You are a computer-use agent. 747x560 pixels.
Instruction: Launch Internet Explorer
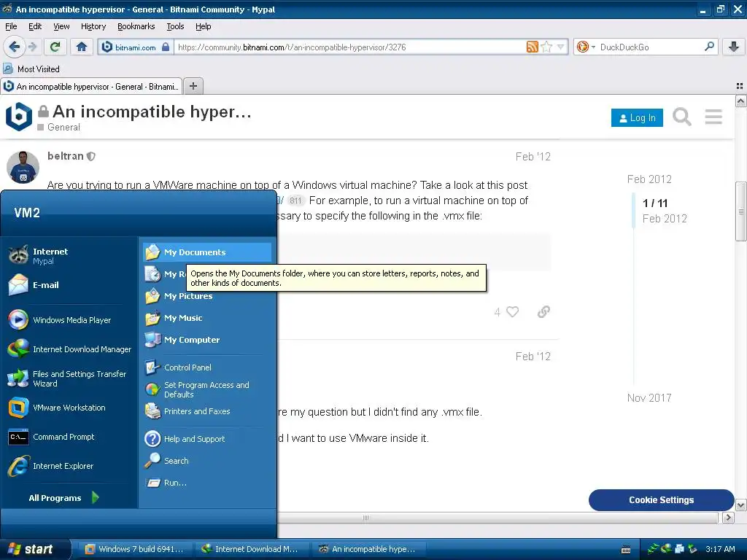pyautogui.click(x=71, y=466)
